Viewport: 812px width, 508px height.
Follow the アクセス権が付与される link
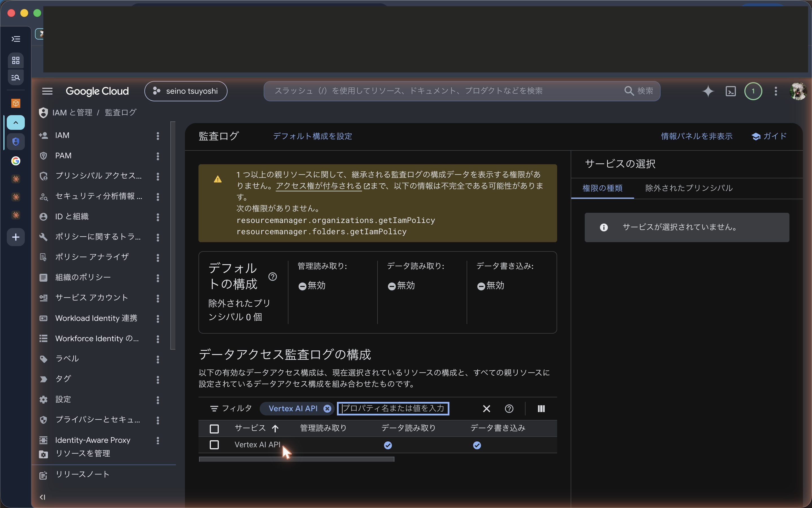[x=319, y=186]
